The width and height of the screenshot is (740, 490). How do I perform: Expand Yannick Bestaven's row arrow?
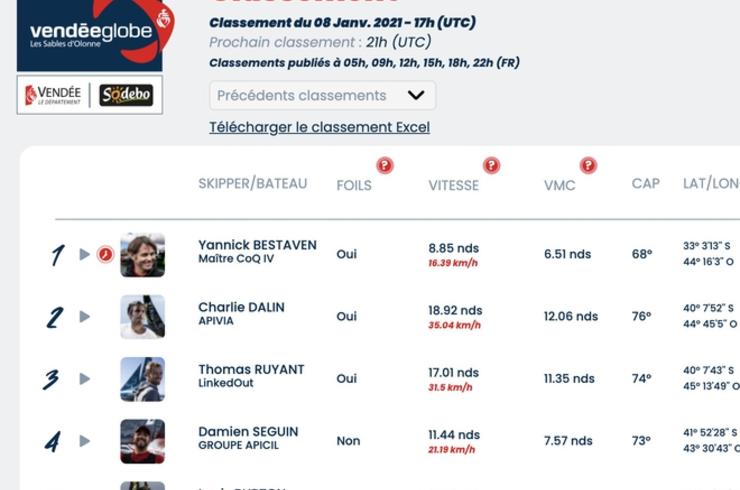84,254
